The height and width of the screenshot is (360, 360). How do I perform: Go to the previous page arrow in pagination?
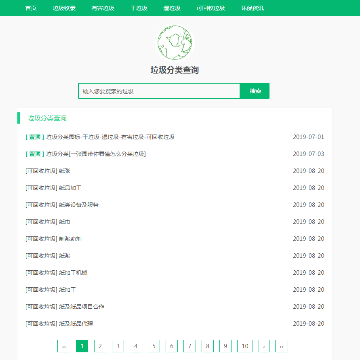(x=64, y=346)
